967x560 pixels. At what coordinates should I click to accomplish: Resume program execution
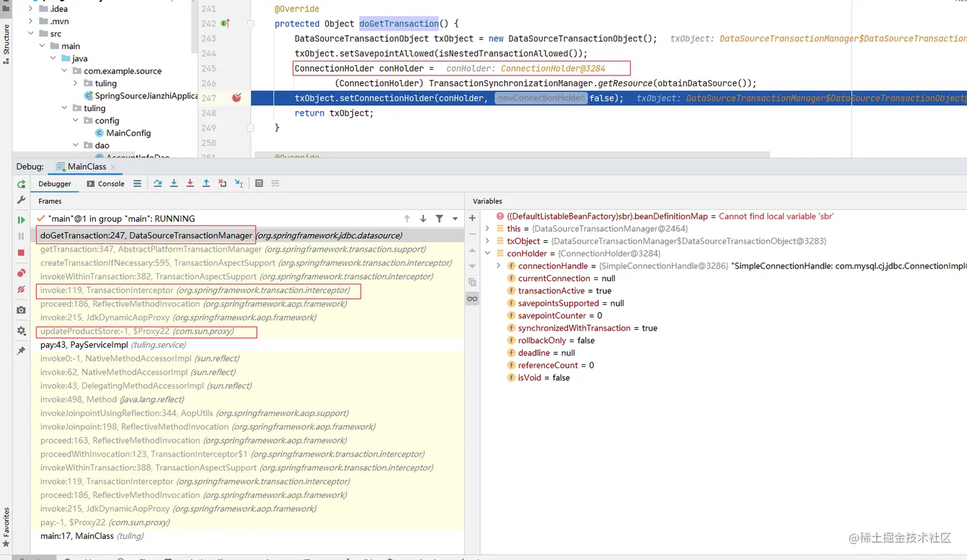21,220
